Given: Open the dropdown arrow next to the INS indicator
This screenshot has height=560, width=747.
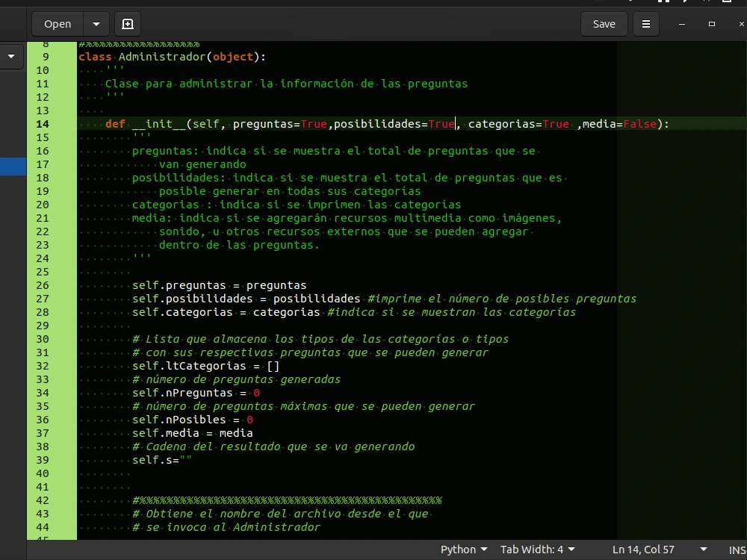Looking at the screenshot, I should click(x=703, y=550).
